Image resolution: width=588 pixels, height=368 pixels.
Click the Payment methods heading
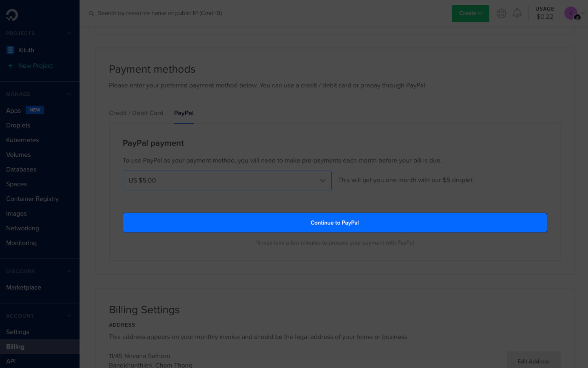[152, 69]
